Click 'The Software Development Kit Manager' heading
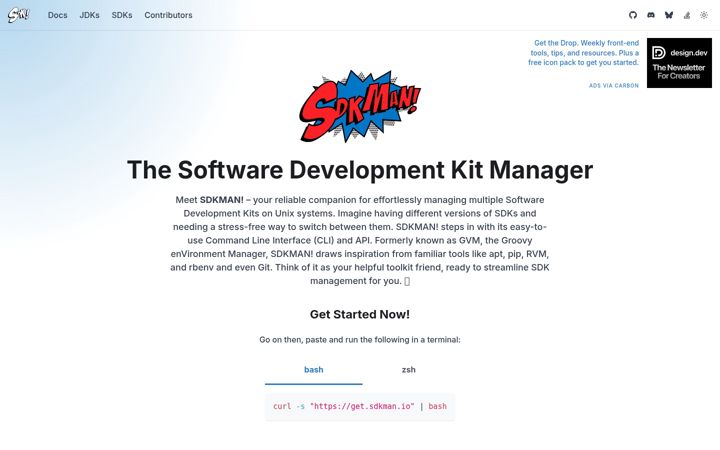The image size is (720, 450). (360, 170)
